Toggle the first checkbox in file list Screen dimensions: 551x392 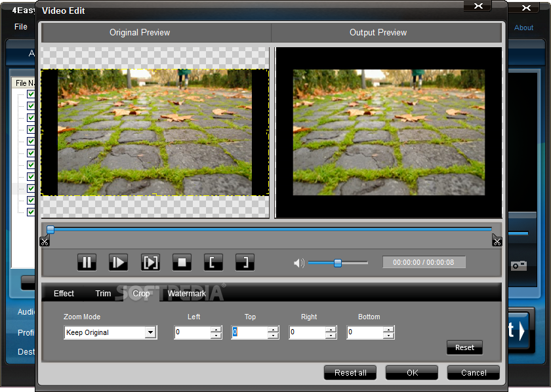pos(31,94)
